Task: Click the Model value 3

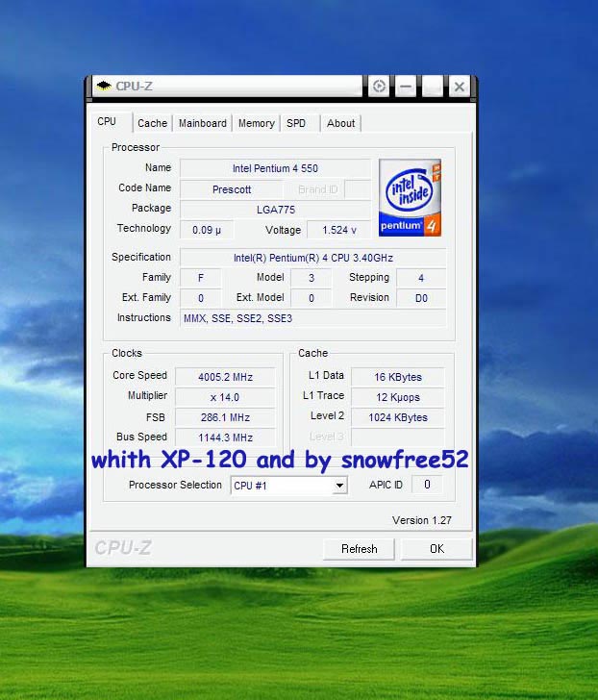Action: pyautogui.click(x=311, y=278)
